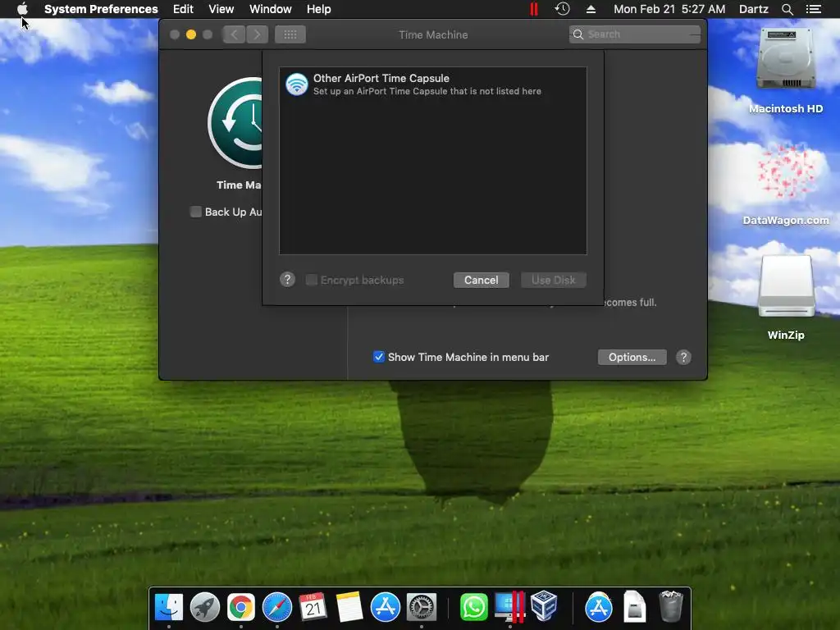Open WhatsApp from the Dock
The image size is (840, 630).
coord(473,608)
